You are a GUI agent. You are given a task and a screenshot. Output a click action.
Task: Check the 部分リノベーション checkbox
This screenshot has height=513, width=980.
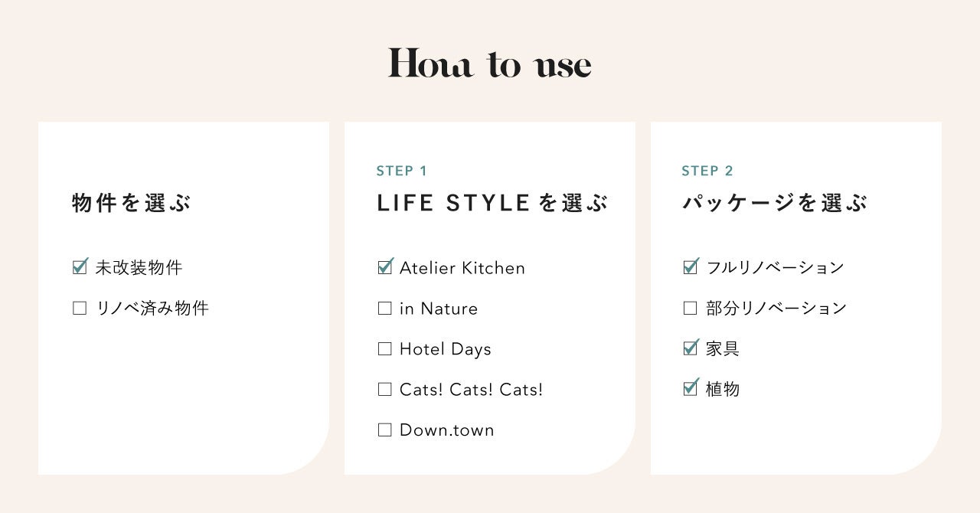click(x=691, y=309)
